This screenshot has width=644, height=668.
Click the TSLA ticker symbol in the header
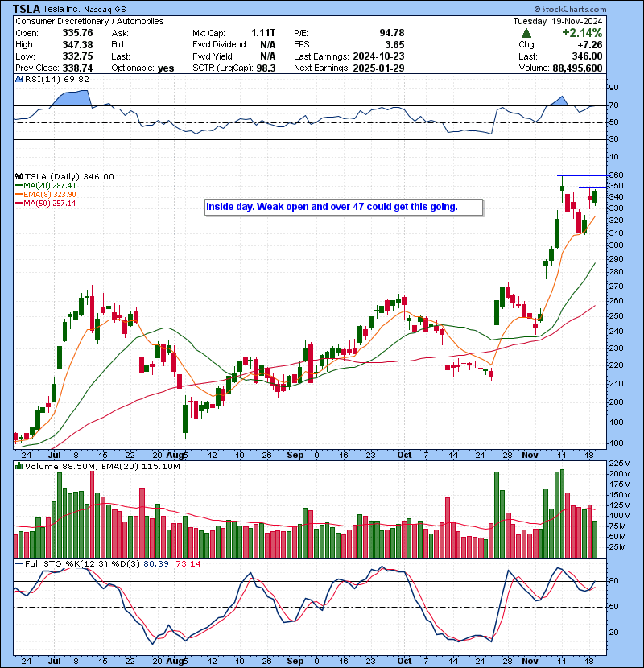(27, 9)
